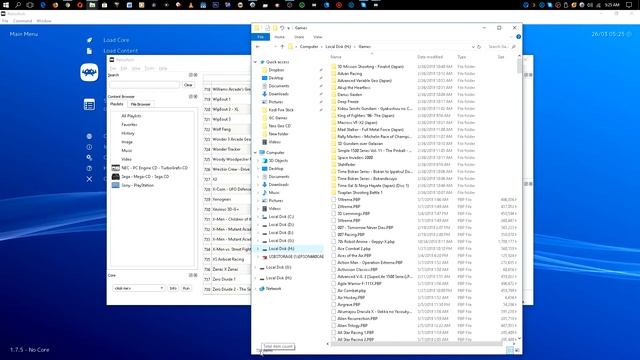Screen dimensions: 640x360
Task: Open the Command menu in RetroArch window
Action: click(22, 21)
